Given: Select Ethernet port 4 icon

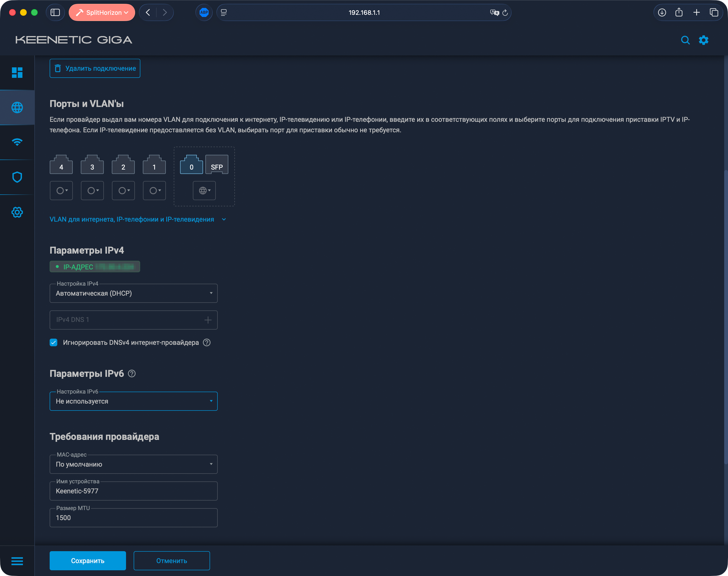Looking at the screenshot, I should tap(61, 164).
